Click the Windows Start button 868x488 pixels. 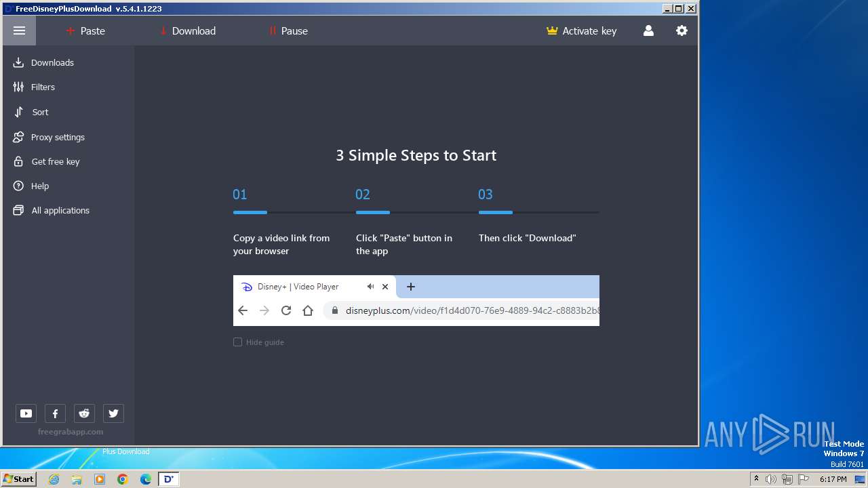[19, 479]
